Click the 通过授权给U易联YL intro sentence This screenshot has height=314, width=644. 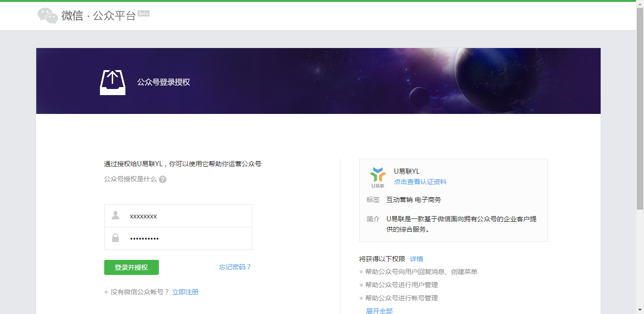click(x=182, y=164)
